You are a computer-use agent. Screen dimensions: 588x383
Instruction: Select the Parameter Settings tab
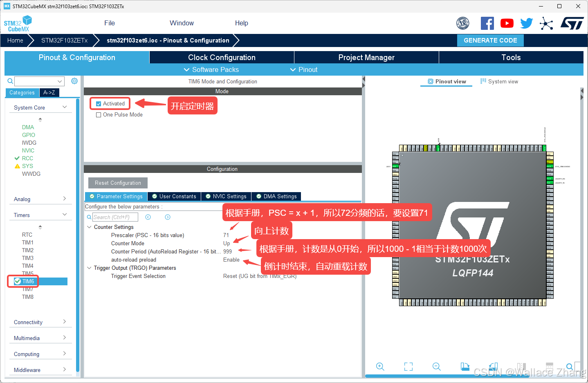pyautogui.click(x=116, y=197)
